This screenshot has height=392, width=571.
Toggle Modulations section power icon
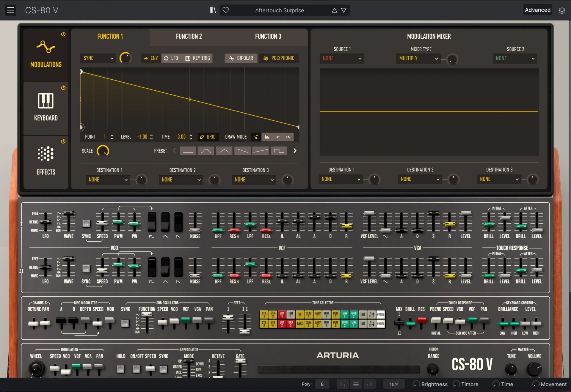(x=63, y=34)
